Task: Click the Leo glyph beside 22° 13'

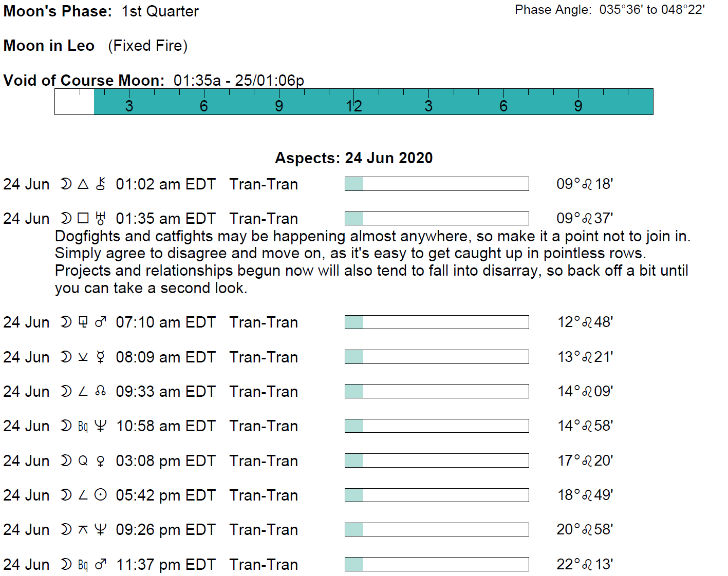Action: pos(587,565)
